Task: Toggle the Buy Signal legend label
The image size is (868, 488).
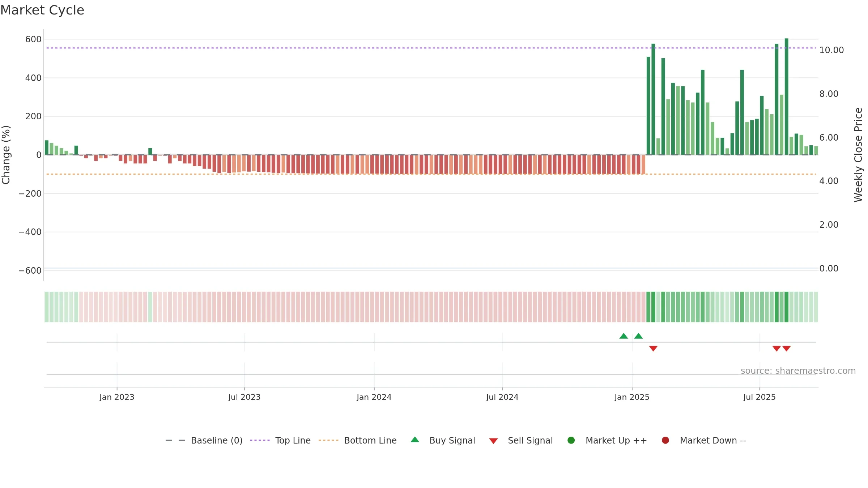Action: [452, 440]
